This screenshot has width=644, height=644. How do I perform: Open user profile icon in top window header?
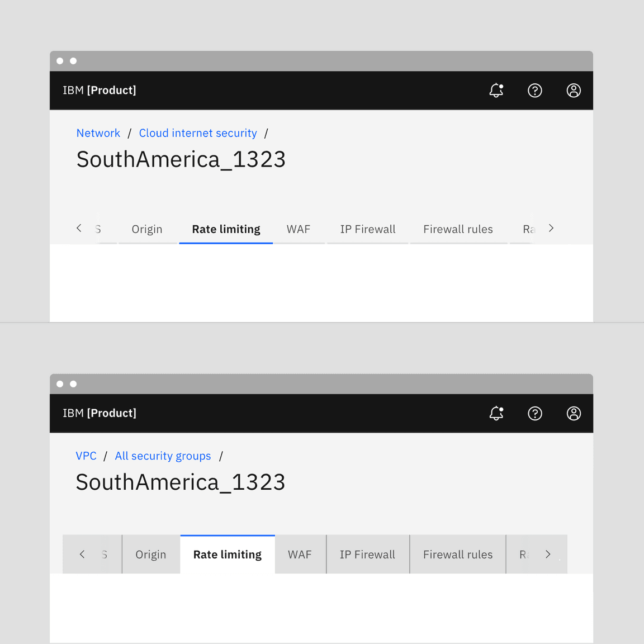(x=574, y=91)
